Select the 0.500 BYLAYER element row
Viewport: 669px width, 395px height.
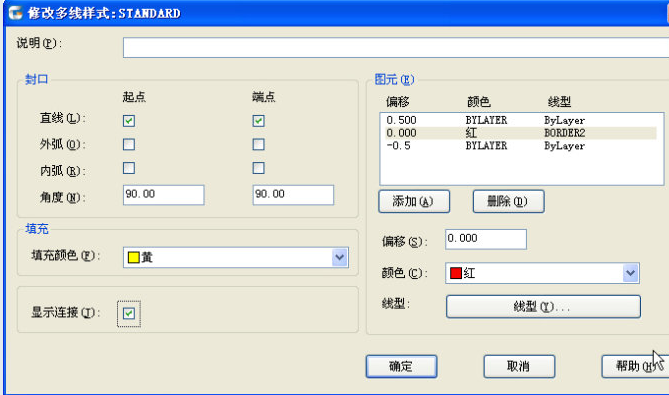pos(521,120)
